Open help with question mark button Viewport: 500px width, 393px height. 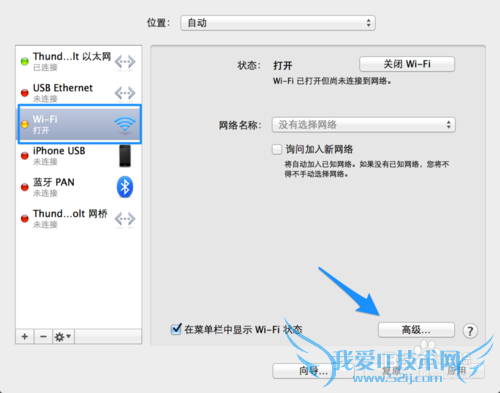click(470, 331)
